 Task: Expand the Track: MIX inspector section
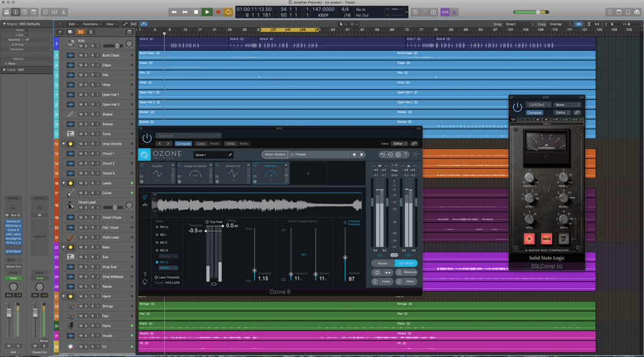coord(4,70)
